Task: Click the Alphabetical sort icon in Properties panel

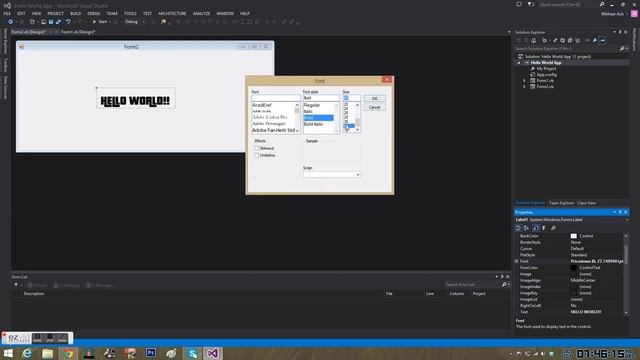Action: tap(527, 228)
